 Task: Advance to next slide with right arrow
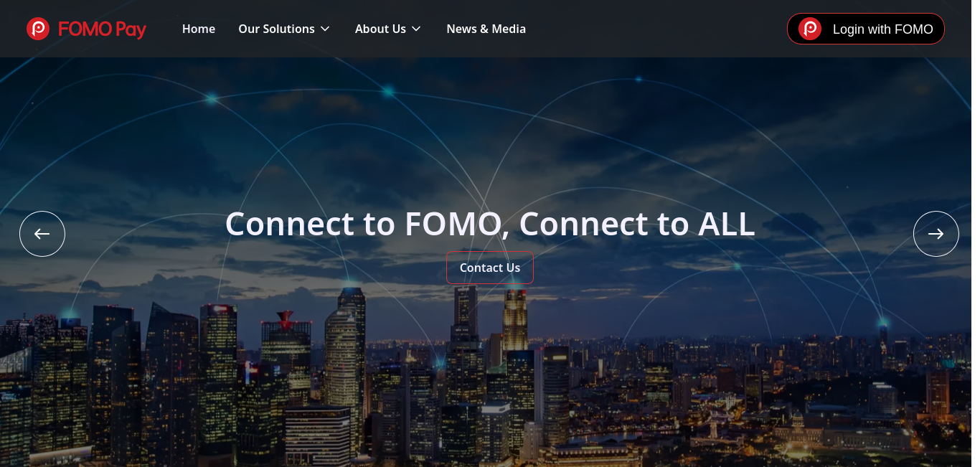point(936,234)
